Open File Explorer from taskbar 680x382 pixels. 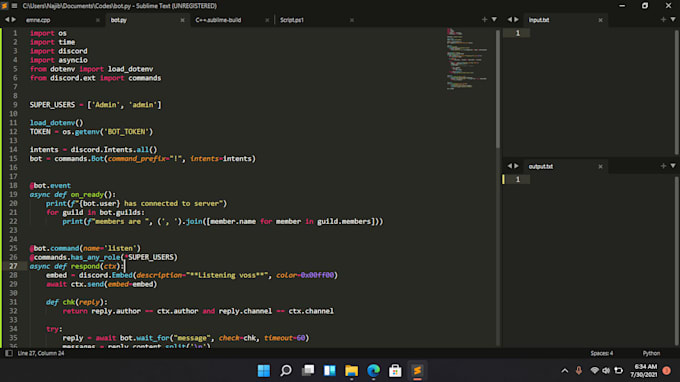pyautogui.click(x=352, y=371)
